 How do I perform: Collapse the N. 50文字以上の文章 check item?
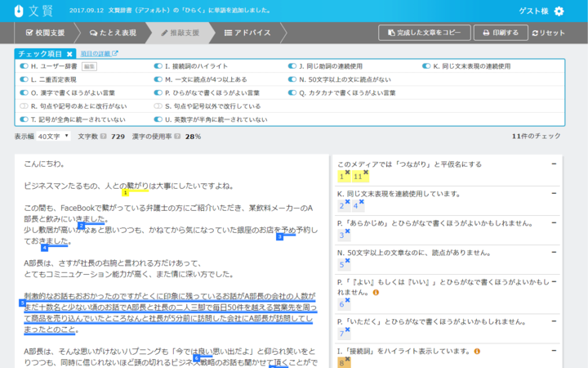tap(554, 253)
